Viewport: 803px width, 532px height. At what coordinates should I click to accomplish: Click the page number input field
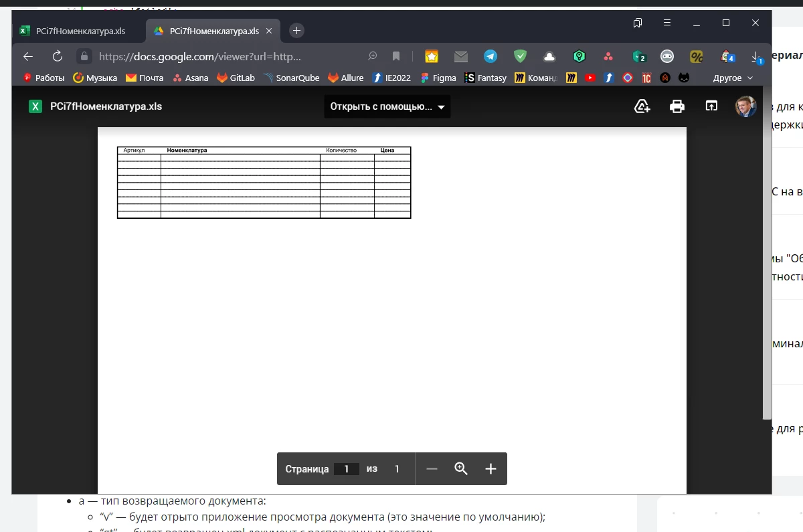click(346, 469)
